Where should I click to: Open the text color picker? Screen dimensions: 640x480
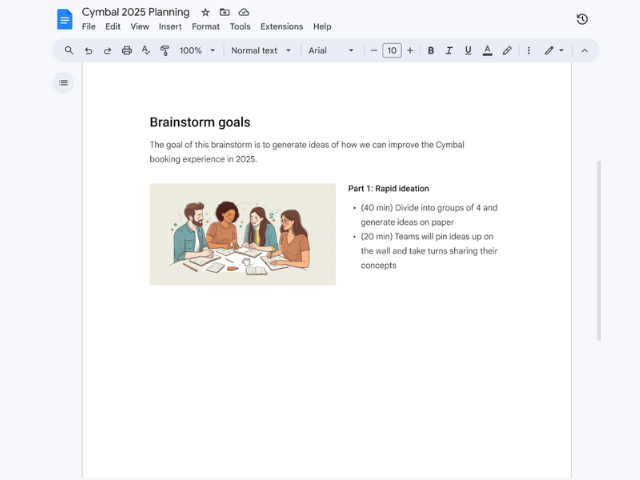point(487,51)
